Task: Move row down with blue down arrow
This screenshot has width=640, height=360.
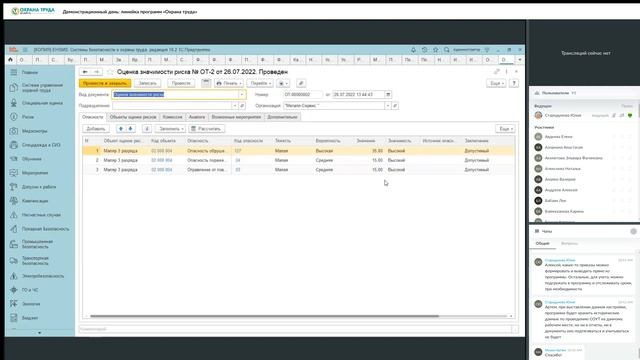Action: [x=130, y=129]
